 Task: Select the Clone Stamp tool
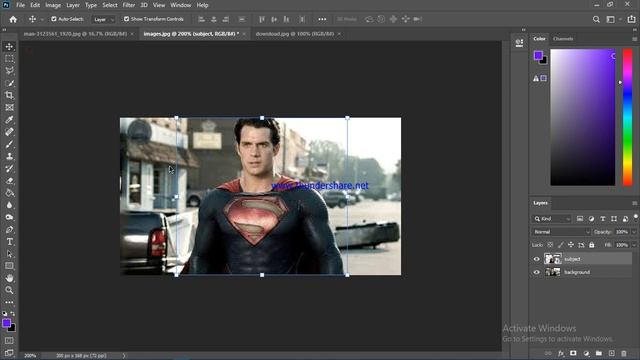9,156
